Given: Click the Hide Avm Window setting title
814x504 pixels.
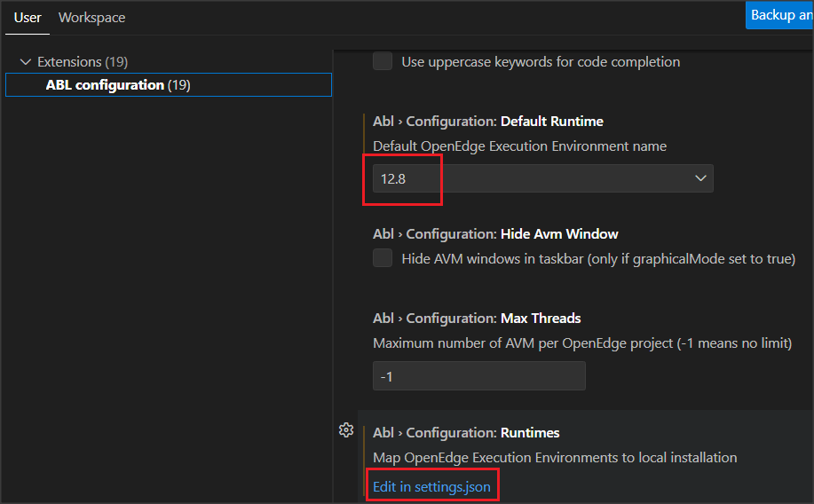Looking at the screenshot, I should 495,234.
